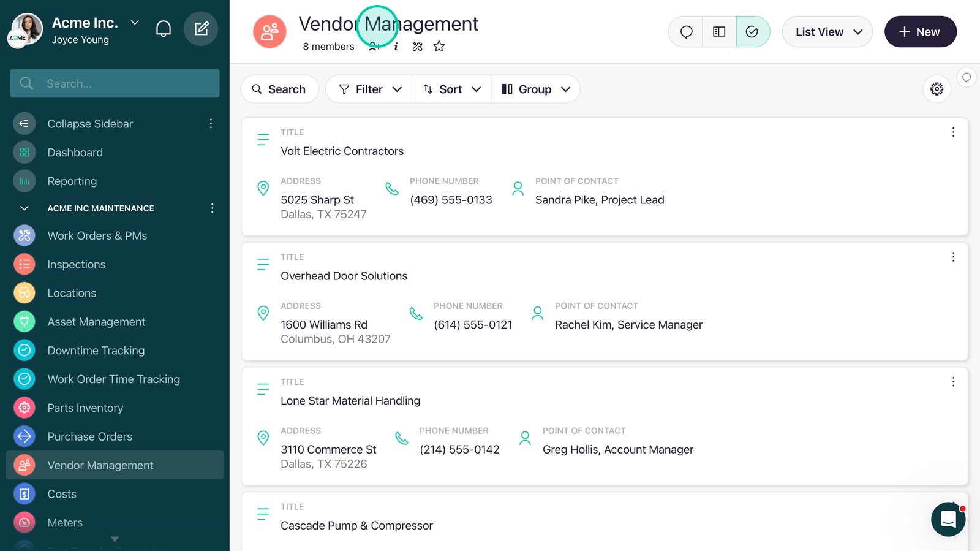The image size is (980, 551).
Task: Open the live chat support bubble
Action: point(948,519)
